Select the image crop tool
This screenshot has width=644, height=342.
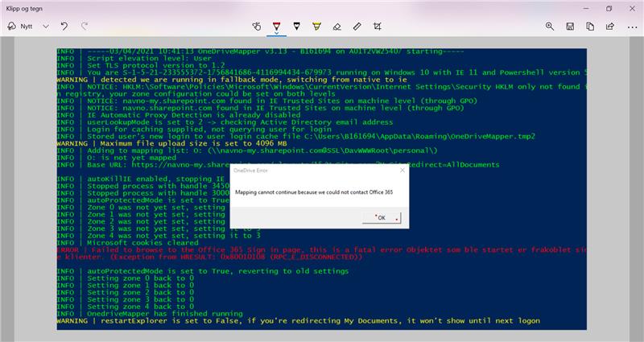(x=377, y=27)
